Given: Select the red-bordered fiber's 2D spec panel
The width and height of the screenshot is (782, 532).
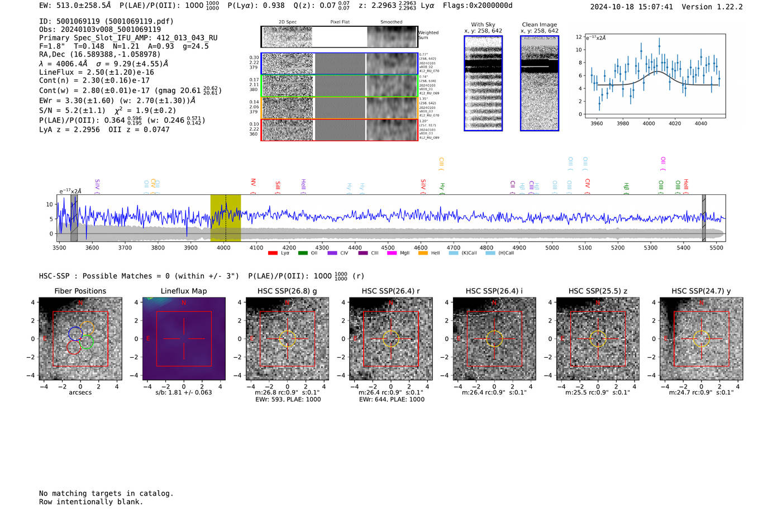Looking at the screenshot, I should [288, 130].
